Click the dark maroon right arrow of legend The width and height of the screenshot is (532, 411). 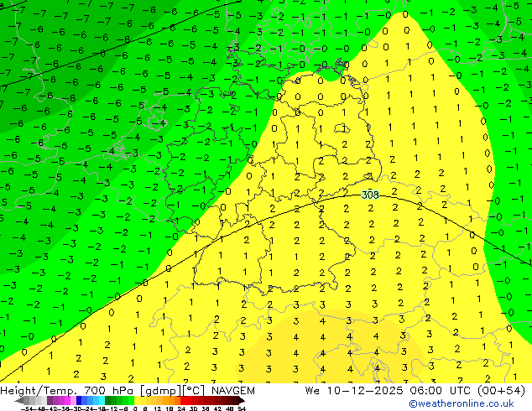point(242,401)
